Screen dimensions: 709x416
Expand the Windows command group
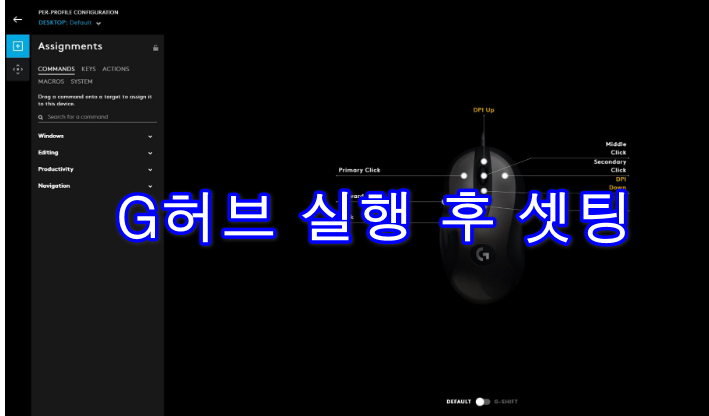click(95, 136)
